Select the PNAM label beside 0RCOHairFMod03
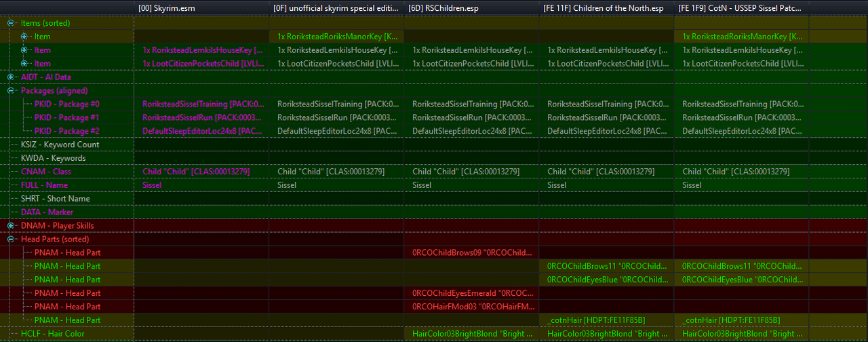Viewport: 868px width, 342px height. point(67,307)
